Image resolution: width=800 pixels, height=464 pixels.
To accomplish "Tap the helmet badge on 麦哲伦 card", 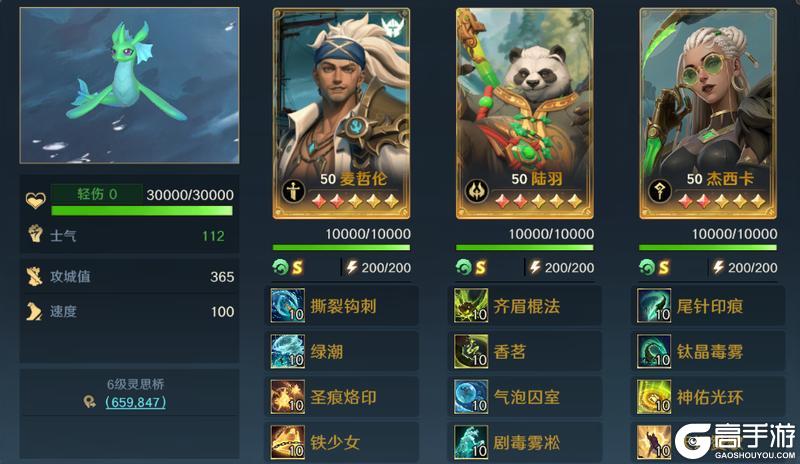I will tap(392, 27).
